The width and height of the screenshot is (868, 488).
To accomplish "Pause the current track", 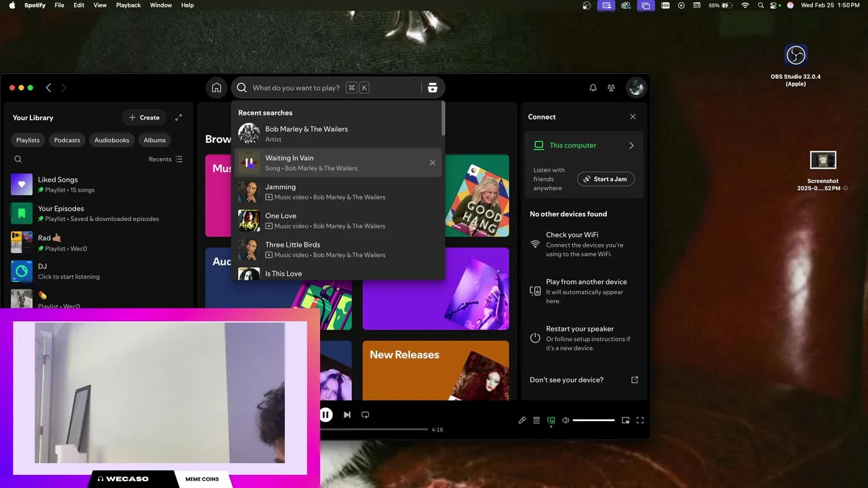I will pyautogui.click(x=326, y=414).
